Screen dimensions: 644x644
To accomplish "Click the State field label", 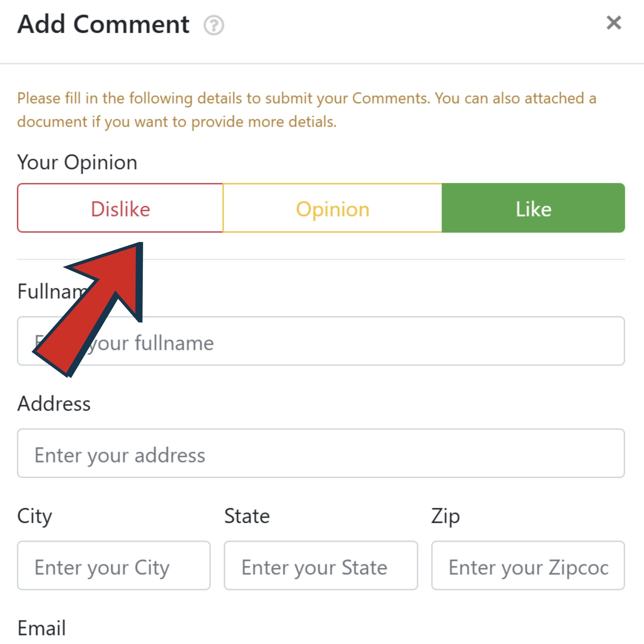I will 247,516.
